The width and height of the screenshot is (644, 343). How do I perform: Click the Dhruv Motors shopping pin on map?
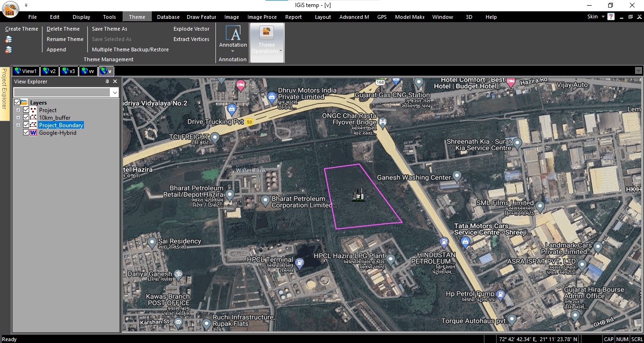click(x=272, y=97)
